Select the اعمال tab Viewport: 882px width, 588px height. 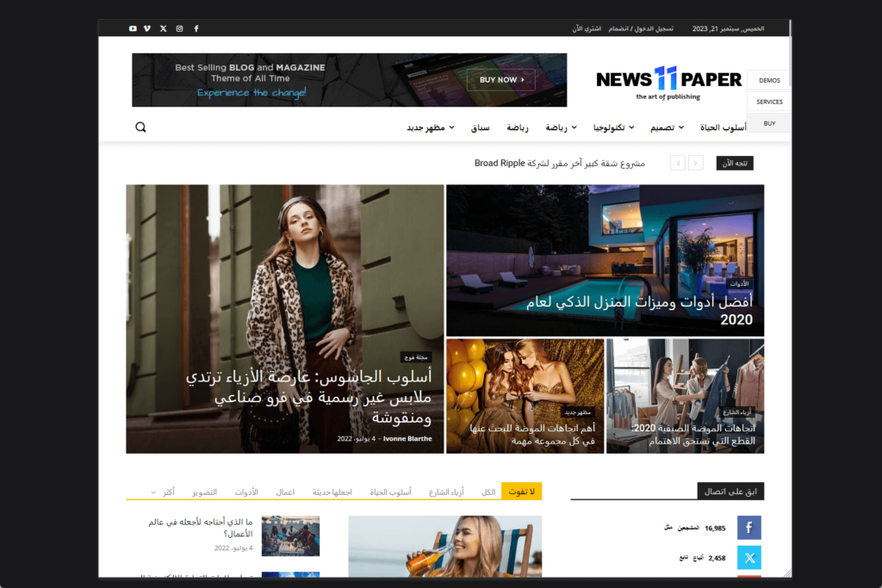pyautogui.click(x=285, y=492)
